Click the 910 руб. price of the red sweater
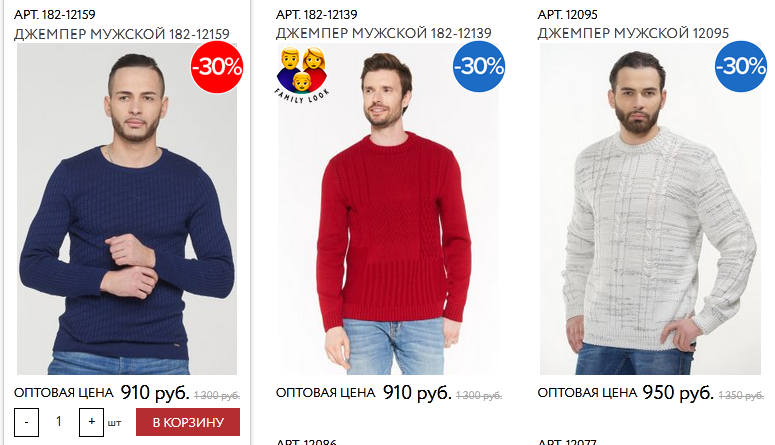Viewport: 775px width, 445px height. click(417, 393)
